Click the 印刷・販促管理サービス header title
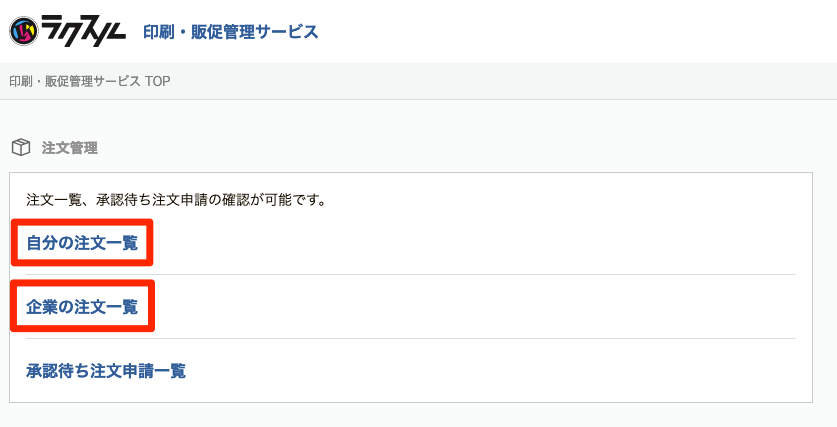Screen dimensions: 837x427 (231, 31)
